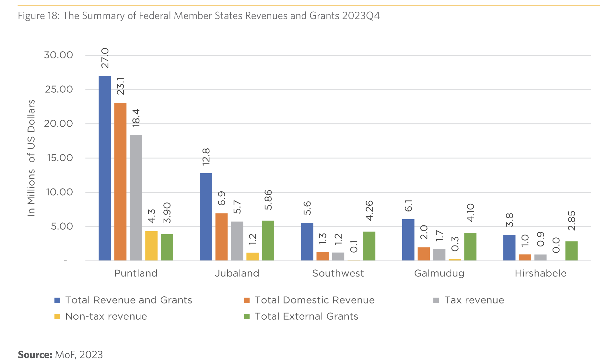Screen dimensions: 610x364
Task: Click the 25.00 y-axis tick label
Action: pyautogui.click(x=59, y=89)
